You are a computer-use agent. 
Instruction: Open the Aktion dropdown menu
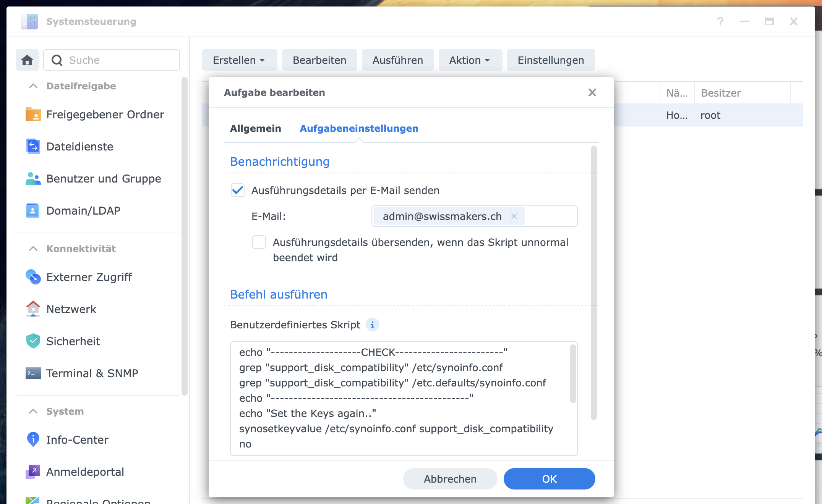coord(470,60)
